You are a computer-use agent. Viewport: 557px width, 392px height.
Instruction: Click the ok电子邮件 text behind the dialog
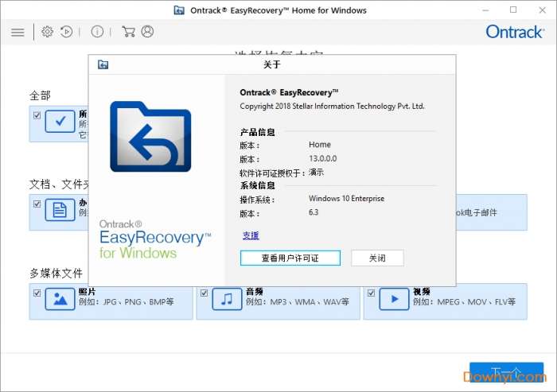[477, 212]
